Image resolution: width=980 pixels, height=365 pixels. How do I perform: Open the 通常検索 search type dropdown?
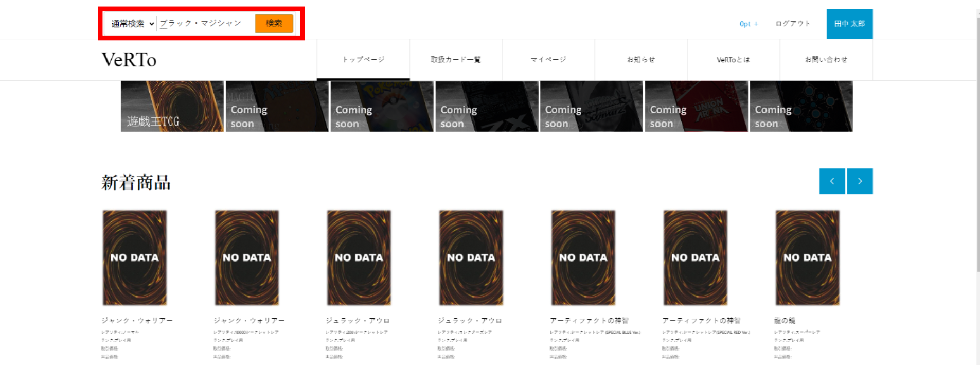click(132, 24)
